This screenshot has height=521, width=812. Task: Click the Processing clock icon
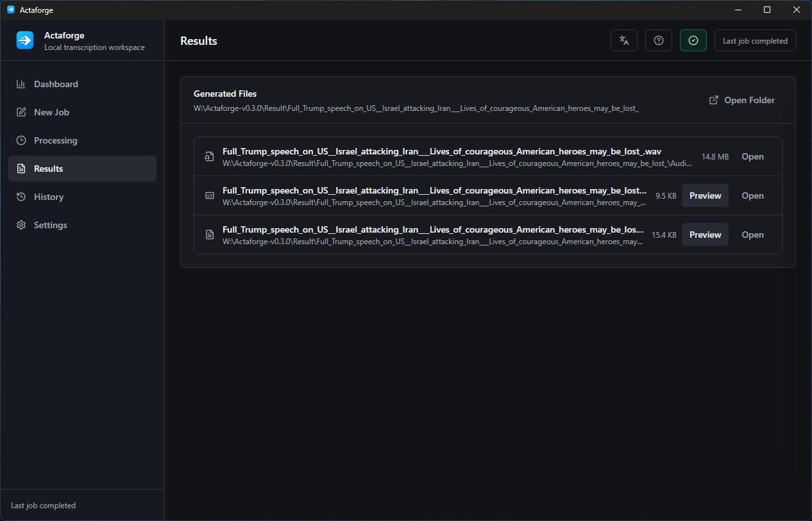tap(21, 140)
